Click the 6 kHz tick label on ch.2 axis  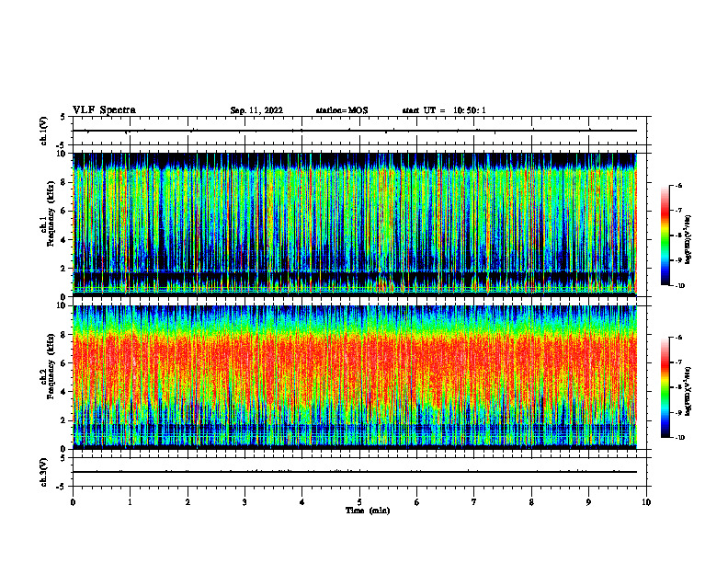coord(65,363)
